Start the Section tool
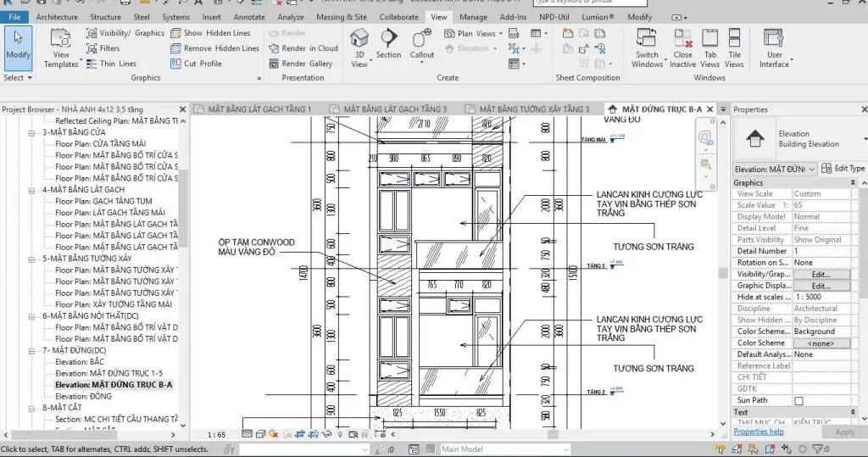This screenshot has height=457, width=868. (388, 44)
